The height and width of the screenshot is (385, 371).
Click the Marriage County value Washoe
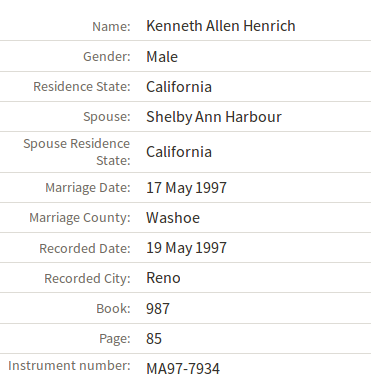point(173,218)
